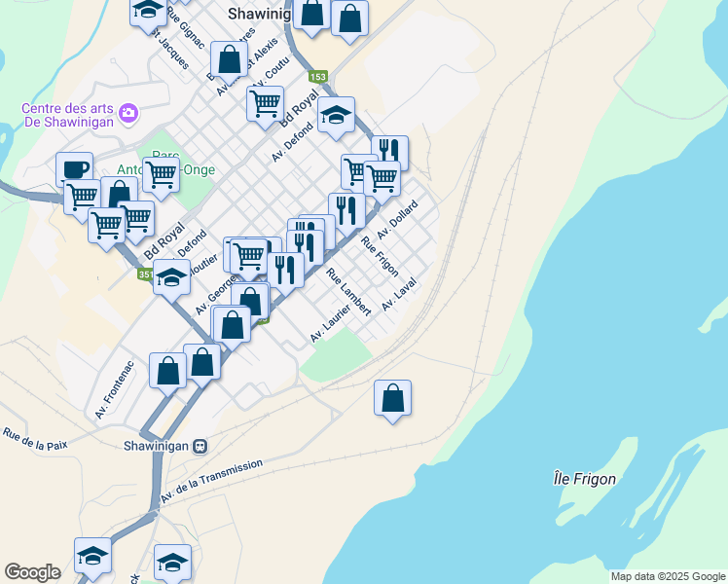Select the school marker below route 153 shield

coord(336,117)
